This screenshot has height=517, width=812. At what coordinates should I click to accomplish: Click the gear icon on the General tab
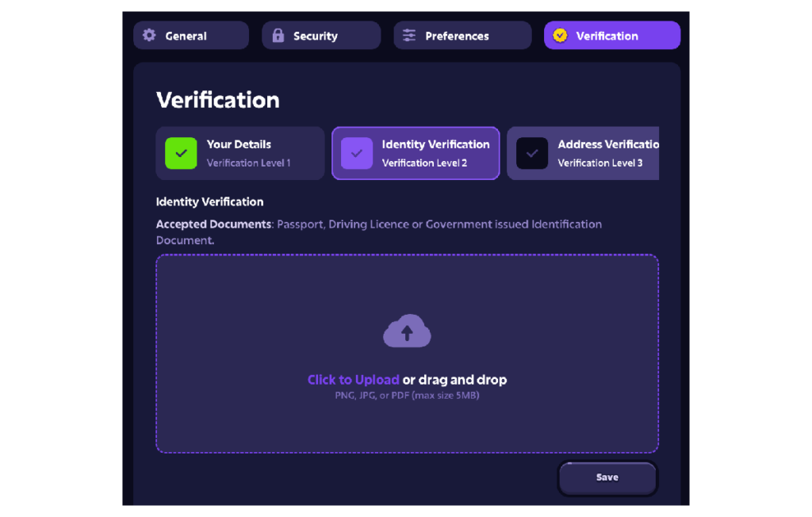[x=149, y=36]
